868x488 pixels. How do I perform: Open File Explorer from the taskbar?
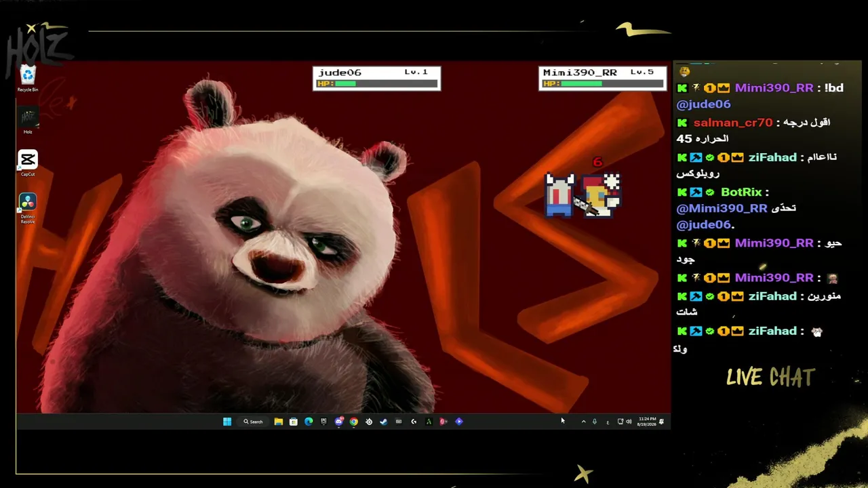[279, 422]
